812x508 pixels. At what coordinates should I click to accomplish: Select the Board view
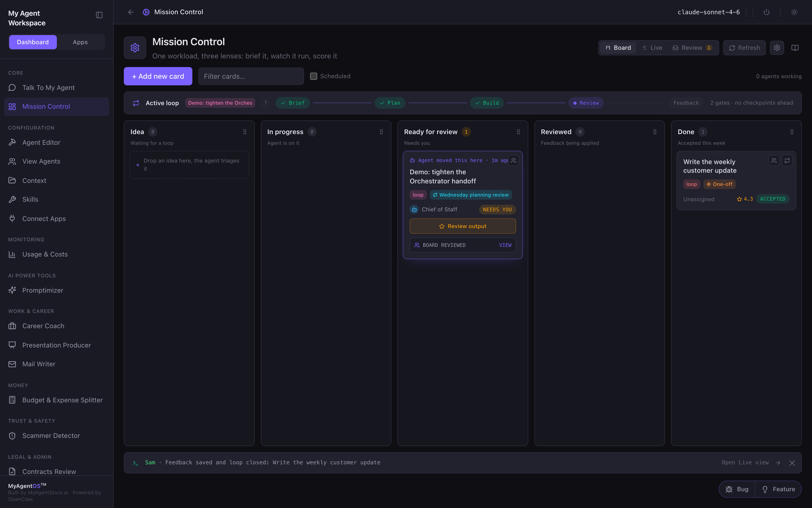click(618, 48)
